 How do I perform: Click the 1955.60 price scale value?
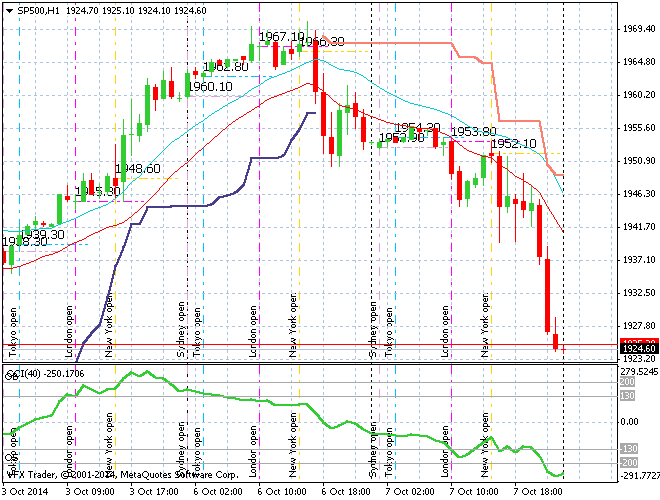(637, 128)
